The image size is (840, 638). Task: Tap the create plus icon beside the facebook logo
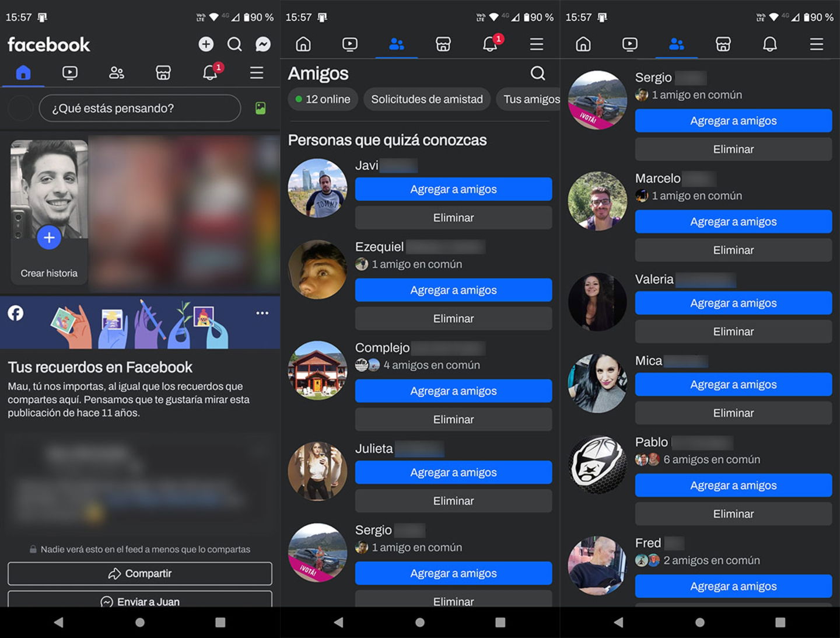(x=206, y=44)
